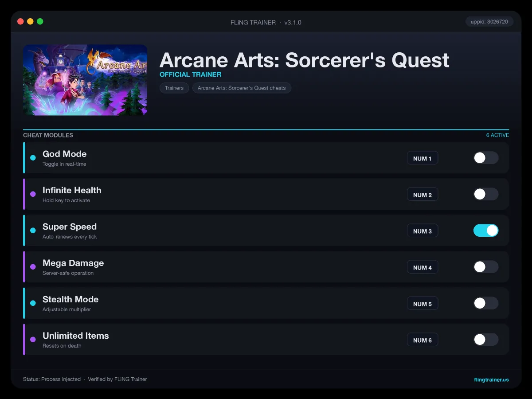Click the appid 3026720 badge
Image resolution: width=532 pixels, height=399 pixels.
coord(489,21)
